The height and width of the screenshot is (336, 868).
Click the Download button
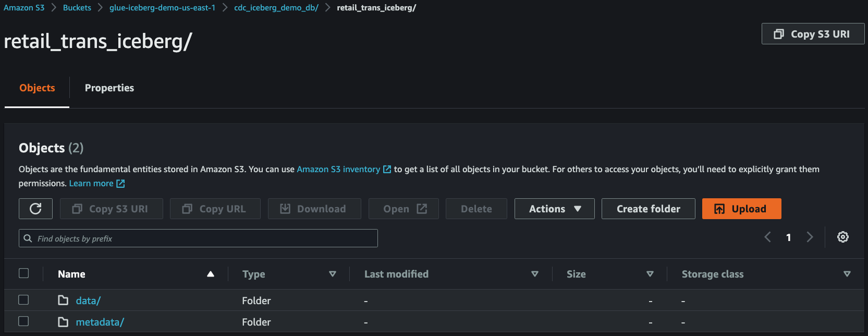pyautogui.click(x=314, y=209)
